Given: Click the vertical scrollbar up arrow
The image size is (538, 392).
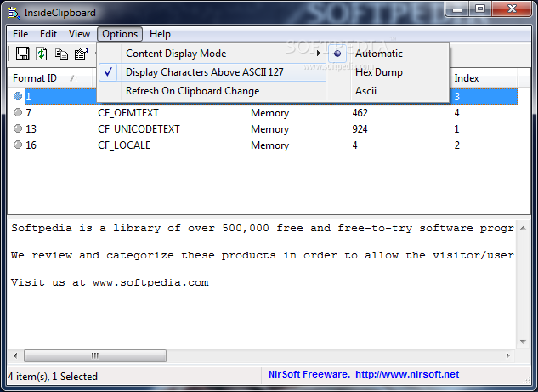Looking at the screenshot, I should click(x=523, y=228).
